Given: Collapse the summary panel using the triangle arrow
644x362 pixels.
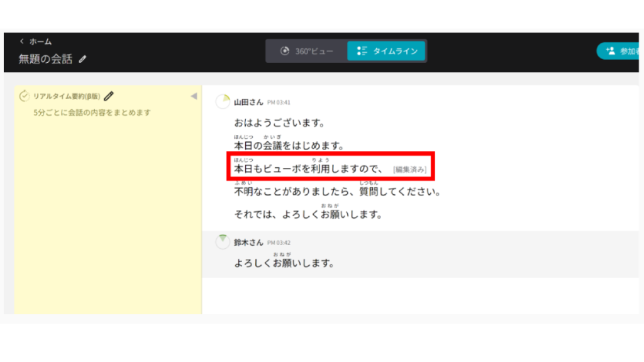Looking at the screenshot, I should point(194,96).
